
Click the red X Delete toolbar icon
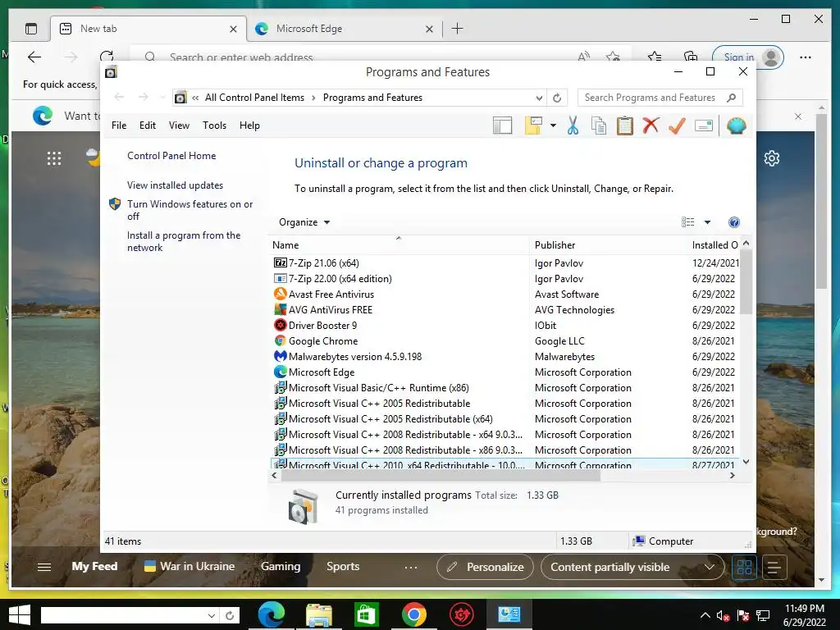[x=651, y=126]
